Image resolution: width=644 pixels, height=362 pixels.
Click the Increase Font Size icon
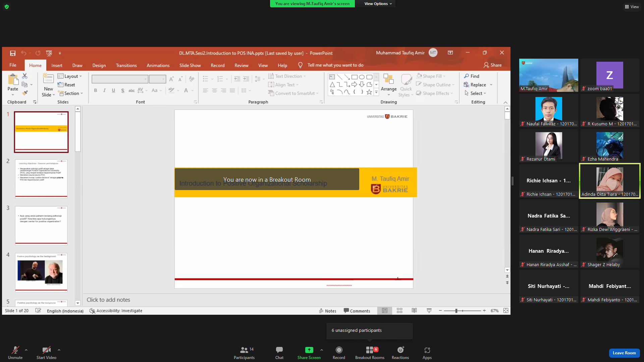pyautogui.click(x=171, y=79)
